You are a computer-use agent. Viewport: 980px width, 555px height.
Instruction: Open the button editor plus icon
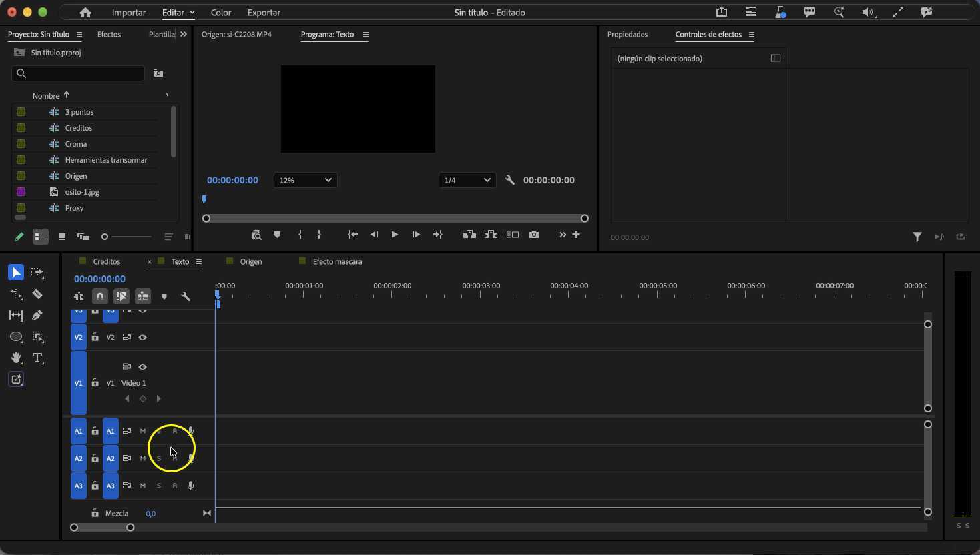click(x=576, y=235)
